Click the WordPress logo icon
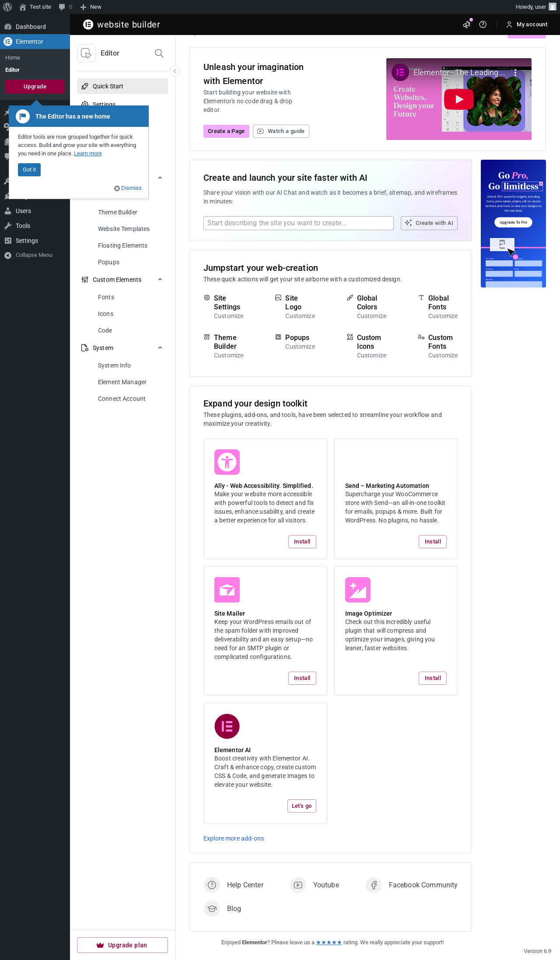This screenshot has width=560, height=960. 7,7
